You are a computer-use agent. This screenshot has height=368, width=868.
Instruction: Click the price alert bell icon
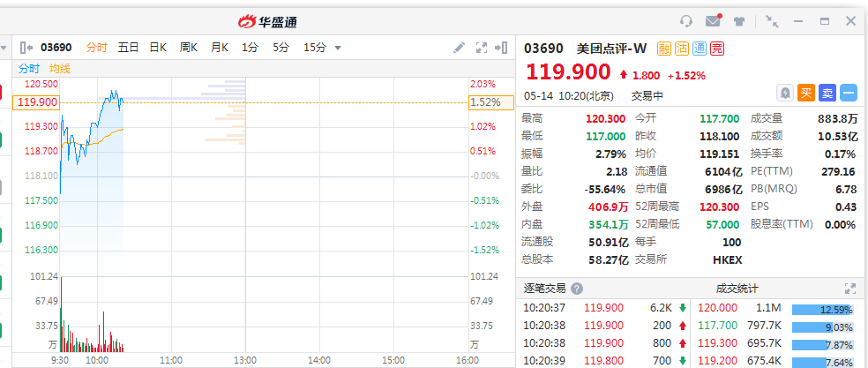click(784, 93)
